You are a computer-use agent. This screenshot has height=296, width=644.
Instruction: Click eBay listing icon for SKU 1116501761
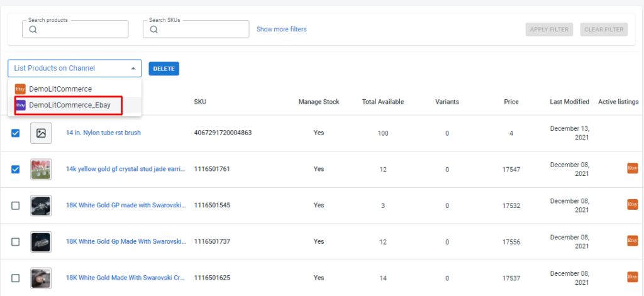click(632, 168)
